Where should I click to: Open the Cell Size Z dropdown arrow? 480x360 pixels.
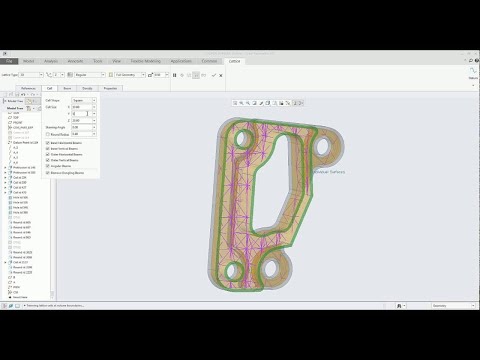point(94,120)
